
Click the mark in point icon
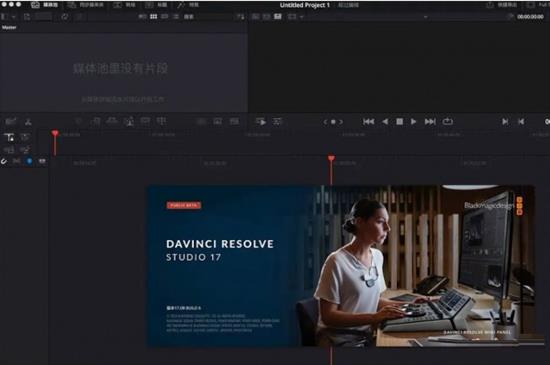(505, 122)
